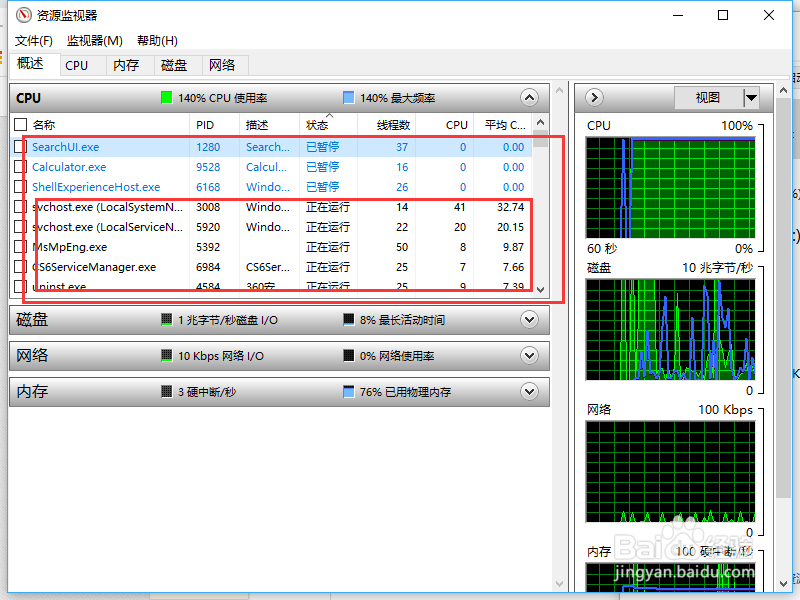Sort by the 名称 column header
The width and height of the screenshot is (800, 600).
click(x=110, y=125)
